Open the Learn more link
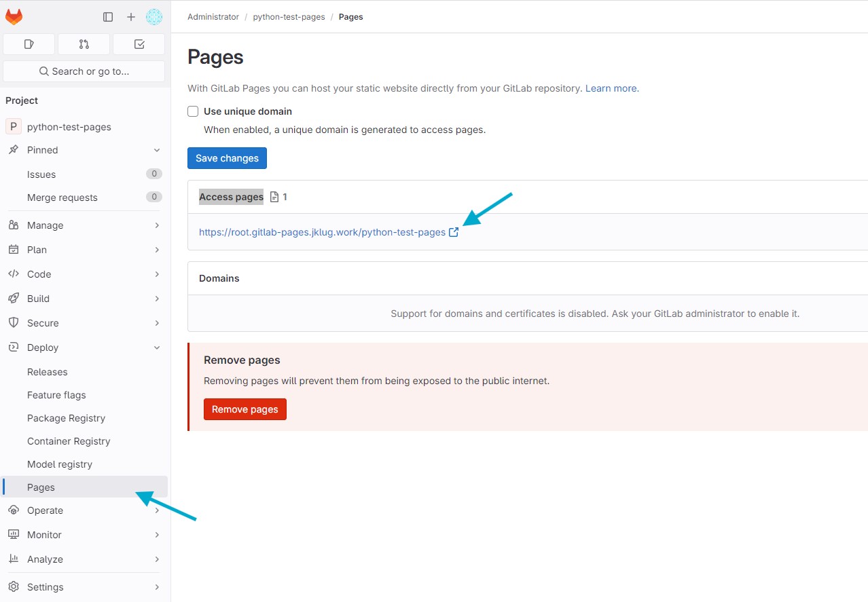The height and width of the screenshot is (602, 868). click(x=611, y=88)
